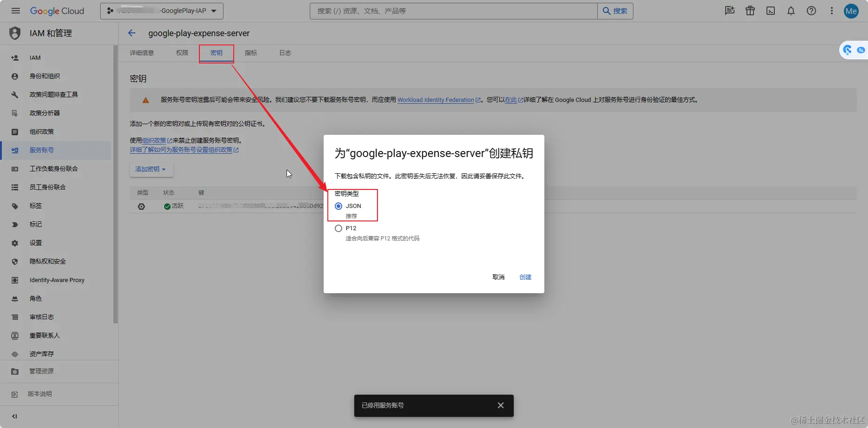The image size is (868, 428).
Task: Click the gift free trial icon
Action: [x=750, y=11]
